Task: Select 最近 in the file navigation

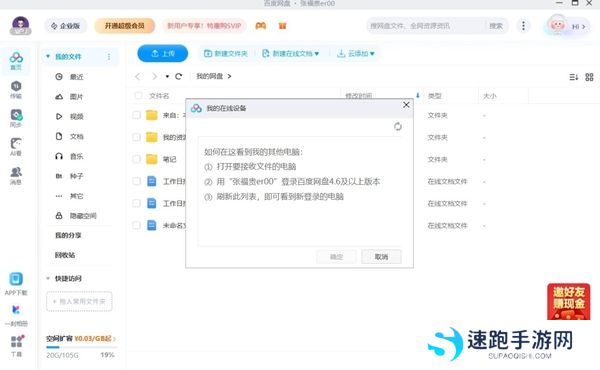Action: click(77, 77)
